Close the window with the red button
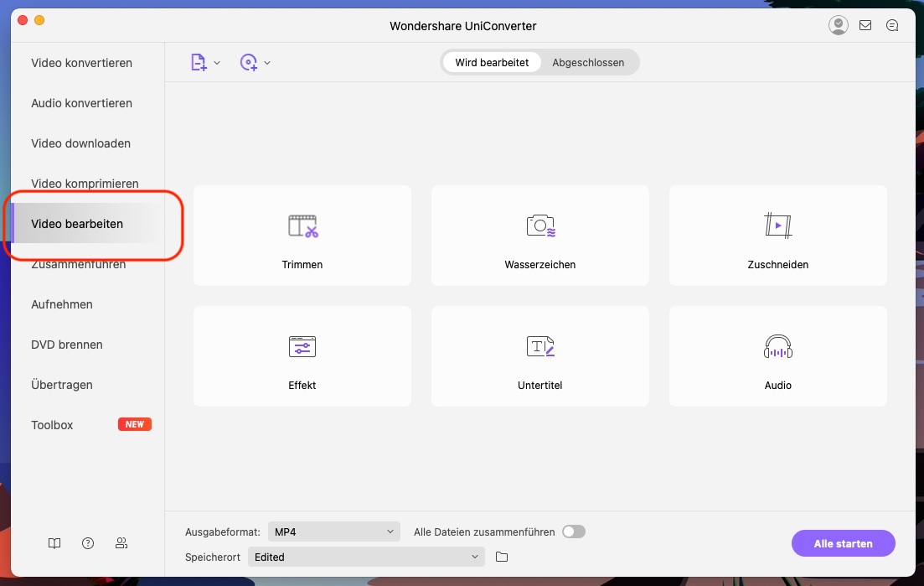 [23, 20]
